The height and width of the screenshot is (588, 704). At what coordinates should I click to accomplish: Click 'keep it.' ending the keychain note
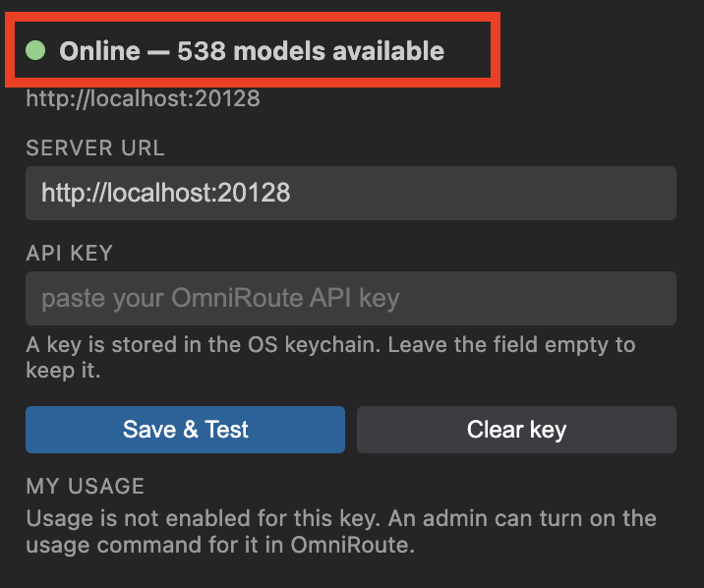click(x=63, y=371)
